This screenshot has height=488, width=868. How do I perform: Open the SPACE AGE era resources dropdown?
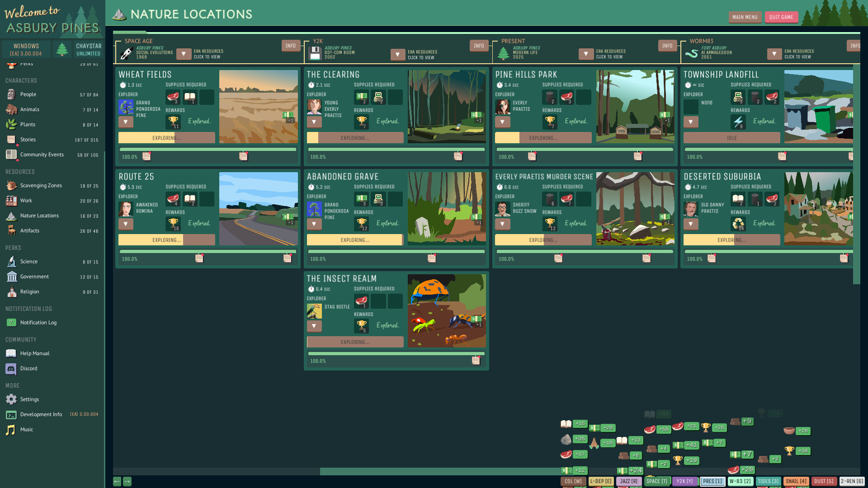(184, 54)
